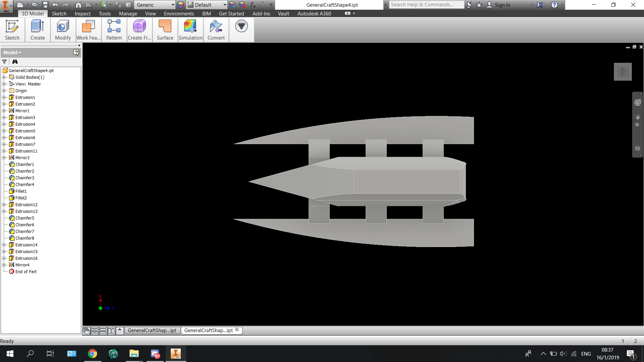Click the binoculars find icon in browser
The height and width of the screenshot is (362, 644).
(15, 62)
